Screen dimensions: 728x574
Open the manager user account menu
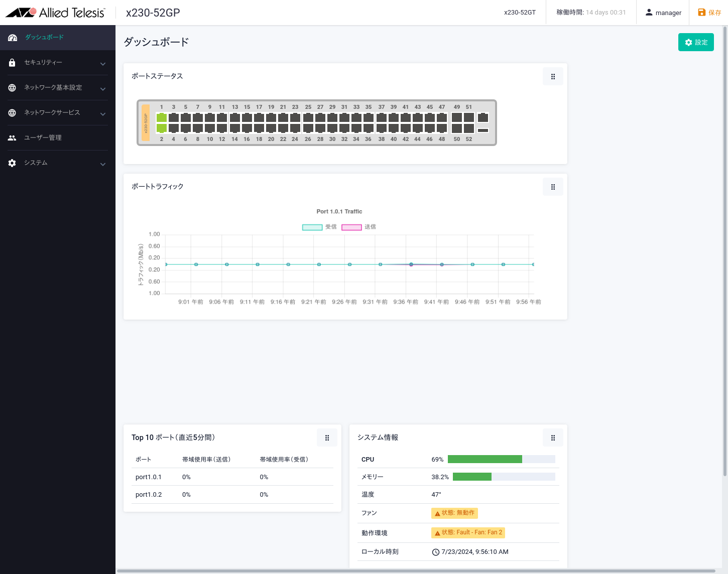pos(663,13)
